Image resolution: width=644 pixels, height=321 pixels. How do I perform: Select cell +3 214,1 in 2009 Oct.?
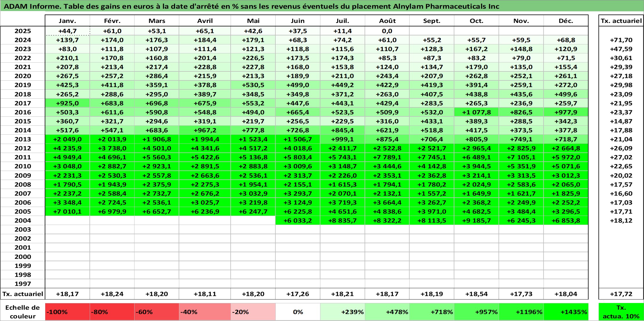(476, 175)
